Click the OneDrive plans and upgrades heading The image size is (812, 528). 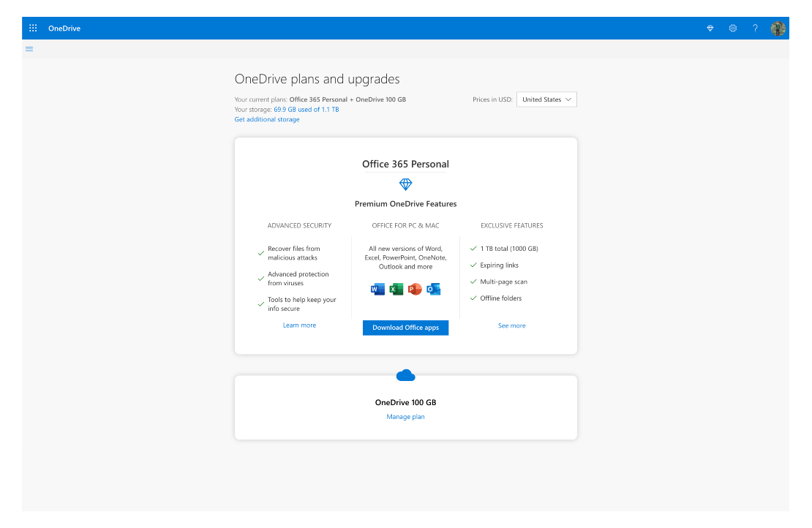317,79
